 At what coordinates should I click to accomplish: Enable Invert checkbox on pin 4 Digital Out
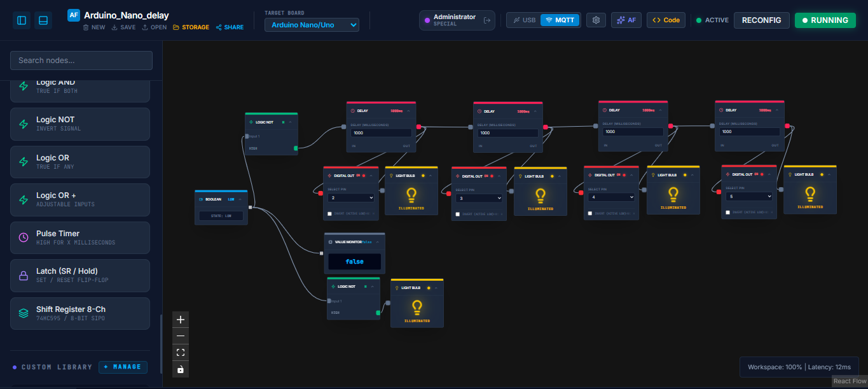(x=589, y=213)
